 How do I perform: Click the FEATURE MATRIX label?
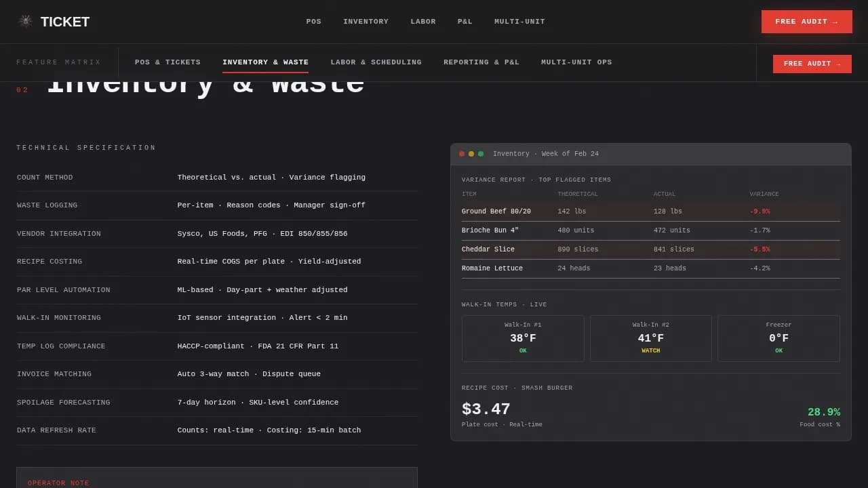(x=59, y=62)
